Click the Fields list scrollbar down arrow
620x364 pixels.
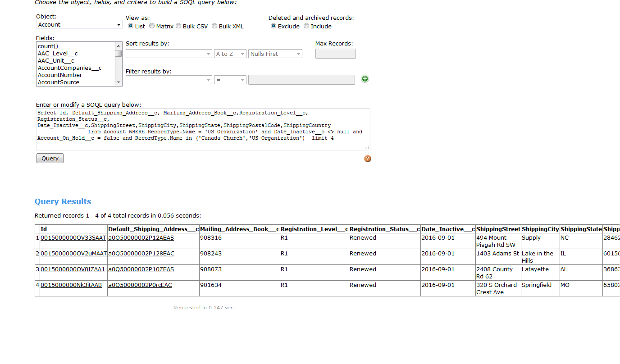[x=119, y=82]
